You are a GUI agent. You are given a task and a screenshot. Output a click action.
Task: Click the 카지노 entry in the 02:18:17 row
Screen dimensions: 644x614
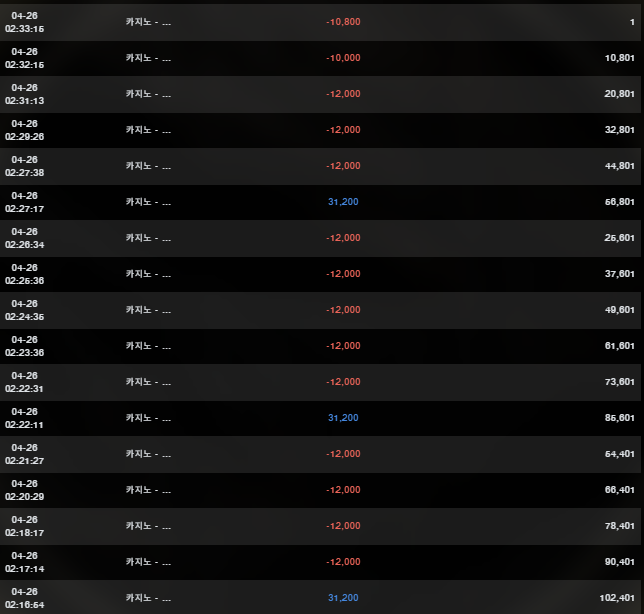point(148,526)
